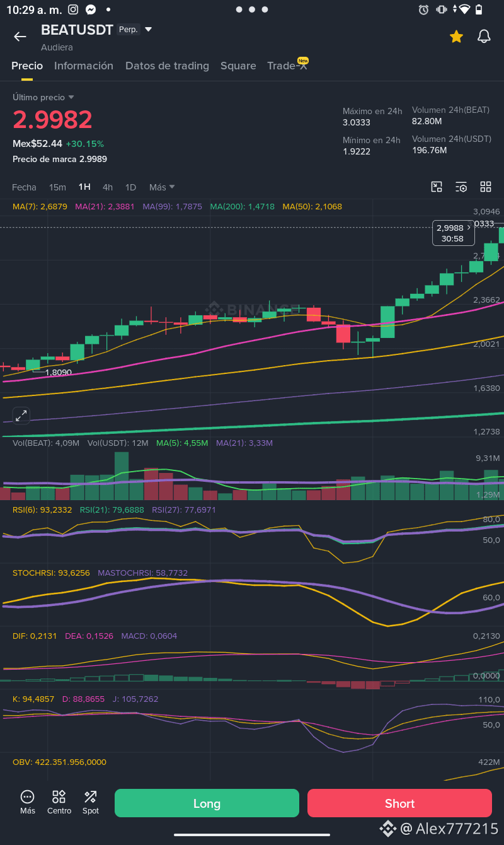504x845 pixels.
Task: Tap the MA(50): 2,1068 label
Action: coord(312,206)
